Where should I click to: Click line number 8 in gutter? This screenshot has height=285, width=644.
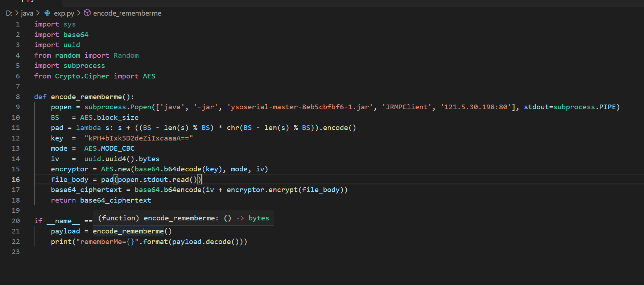18,97
